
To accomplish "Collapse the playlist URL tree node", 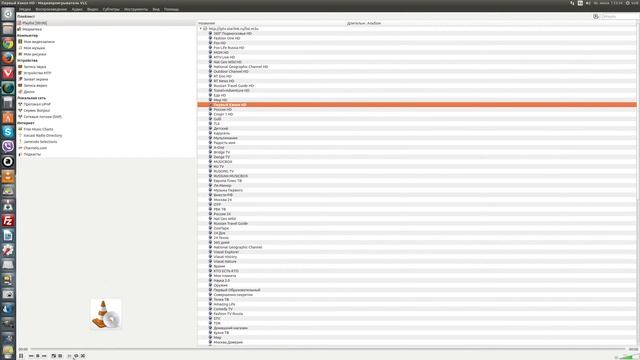I will tap(200, 29).
